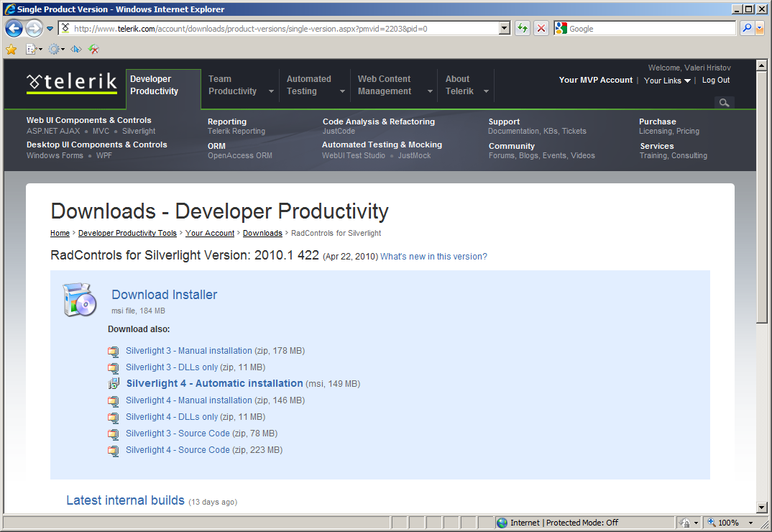
Task: Click the Your Account breadcrumb
Action: tap(210, 233)
